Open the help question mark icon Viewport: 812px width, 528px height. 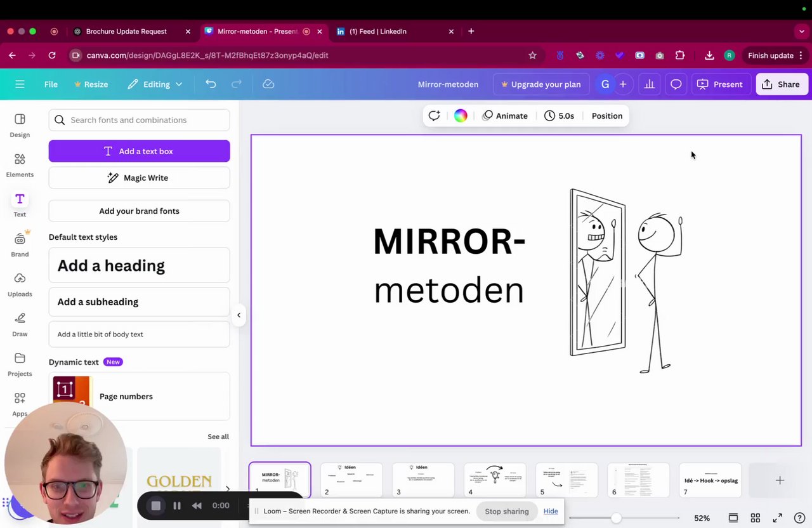800,518
